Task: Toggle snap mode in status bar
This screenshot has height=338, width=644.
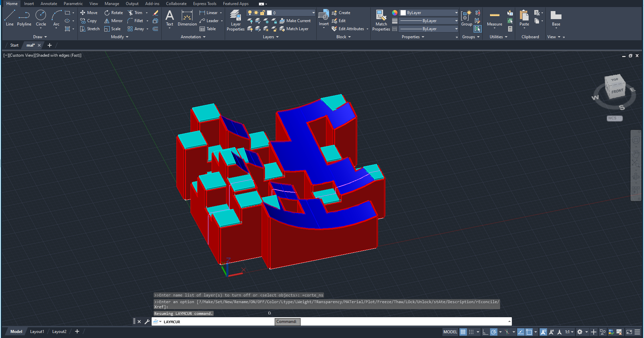Action: click(x=471, y=332)
